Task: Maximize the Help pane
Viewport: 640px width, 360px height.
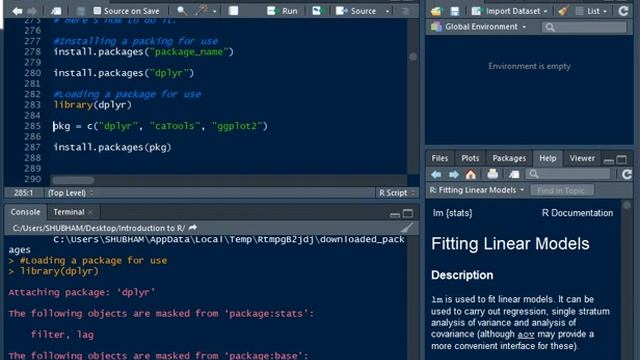Action: coord(622,160)
